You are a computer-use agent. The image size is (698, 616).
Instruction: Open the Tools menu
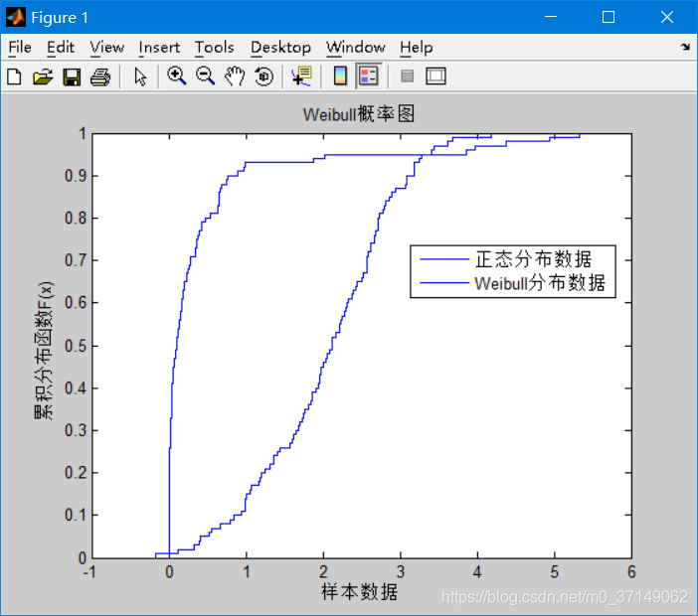(215, 47)
